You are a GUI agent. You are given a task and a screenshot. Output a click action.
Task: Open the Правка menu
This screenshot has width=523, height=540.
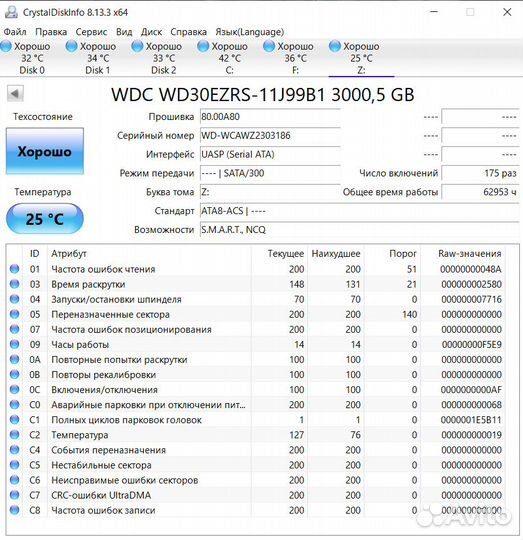[51, 32]
